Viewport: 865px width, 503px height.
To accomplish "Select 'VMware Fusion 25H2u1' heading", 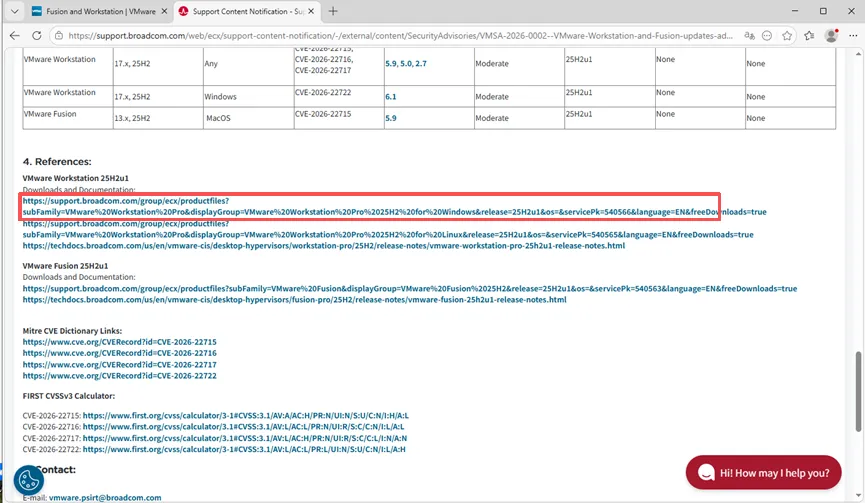I will tap(66, 266).
